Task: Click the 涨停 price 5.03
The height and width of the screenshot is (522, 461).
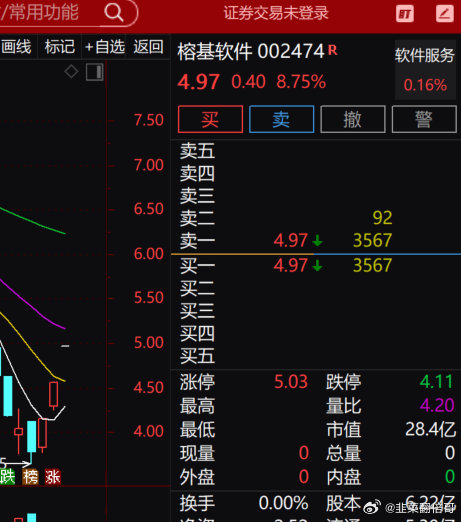Action: (291, 382)
